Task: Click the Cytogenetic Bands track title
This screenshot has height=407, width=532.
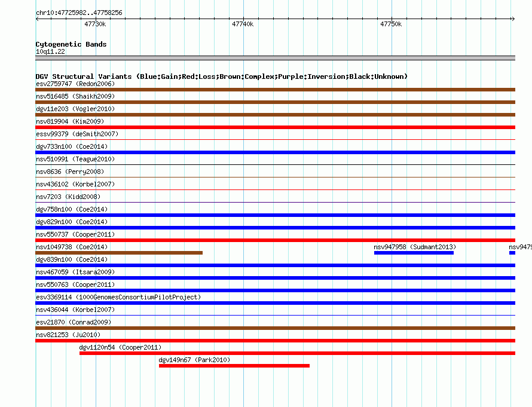Action: pyautogui.click(x=71, y=44)
